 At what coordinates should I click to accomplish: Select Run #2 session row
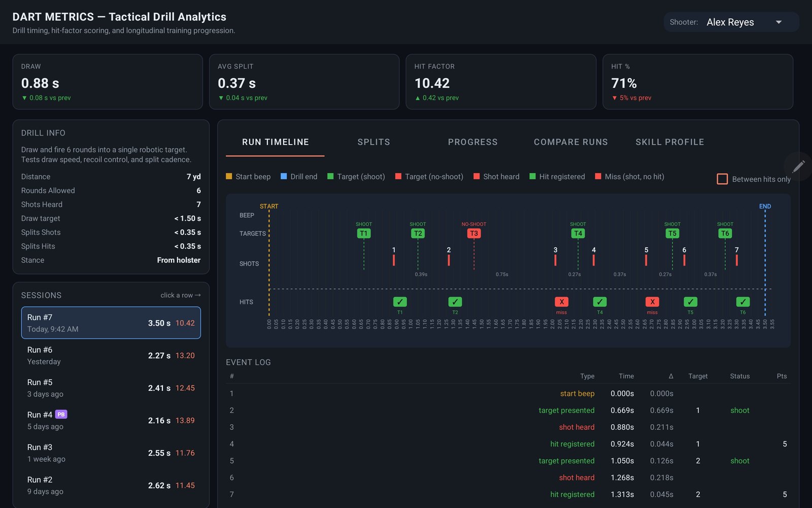(111, 485)
